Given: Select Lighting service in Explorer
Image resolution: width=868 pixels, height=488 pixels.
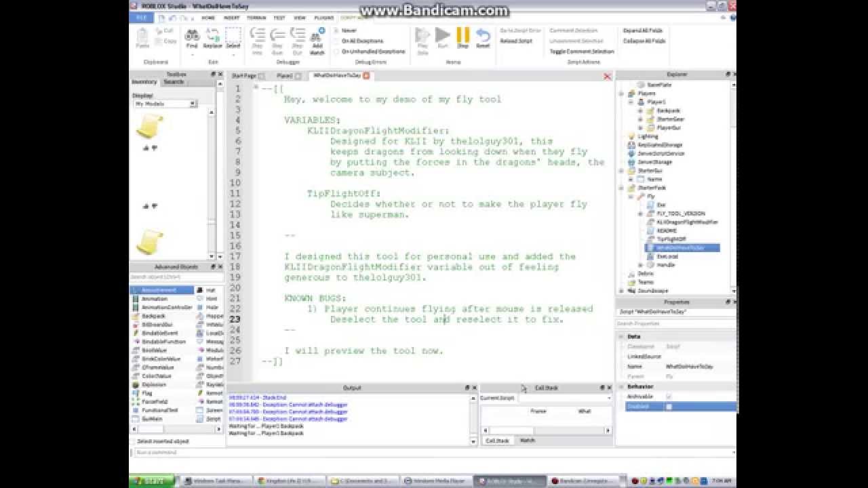Looking at the screenshot, I should (648, 136).
